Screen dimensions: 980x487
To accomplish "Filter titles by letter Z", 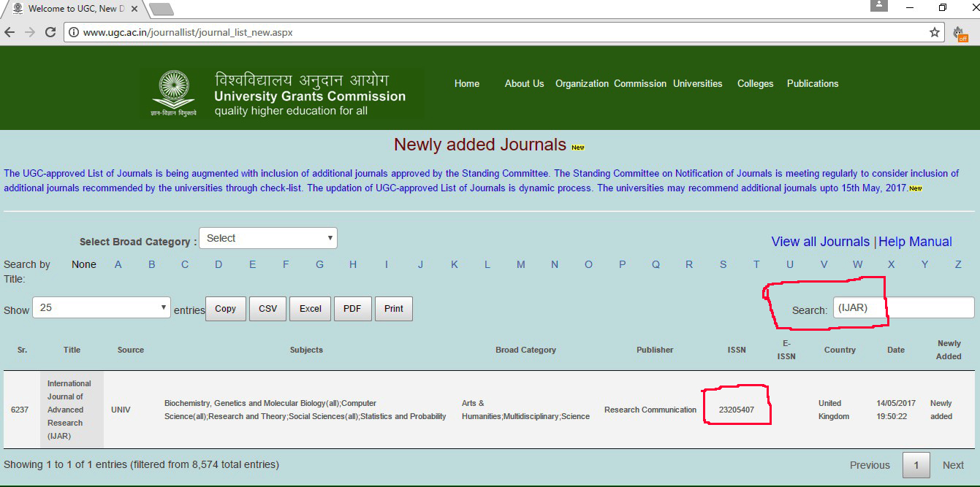I will [x=958, y=264].
